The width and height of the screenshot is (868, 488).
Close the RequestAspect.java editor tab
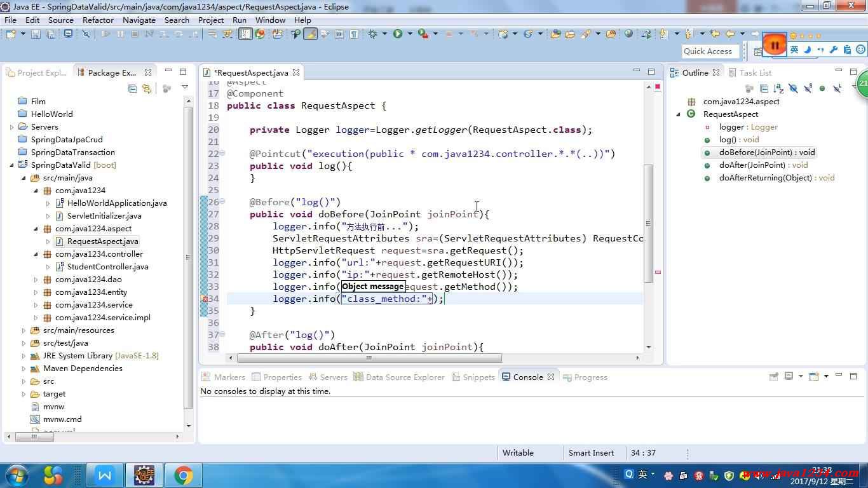click(296, 72)
